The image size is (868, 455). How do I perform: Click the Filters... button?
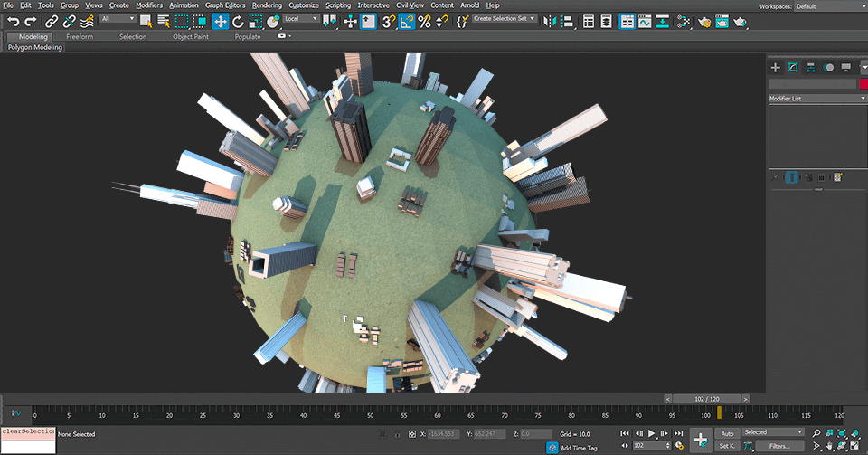778,446
